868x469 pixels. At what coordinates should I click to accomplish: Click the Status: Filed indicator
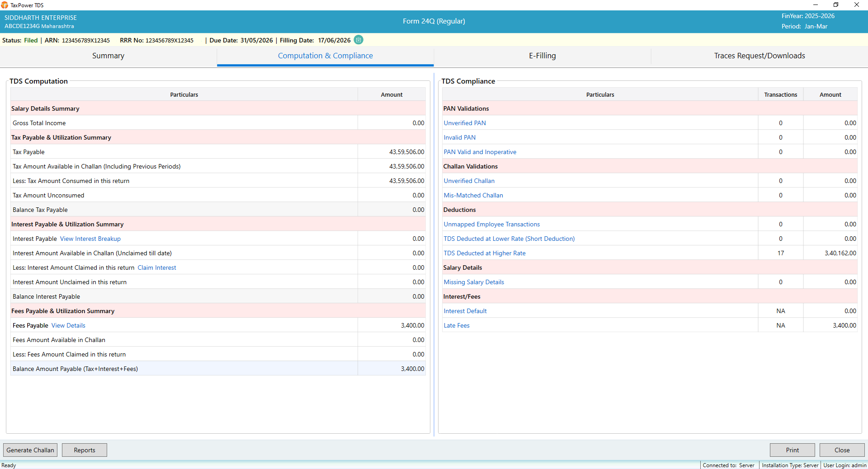pyautogui.click(x=20, y=40)
